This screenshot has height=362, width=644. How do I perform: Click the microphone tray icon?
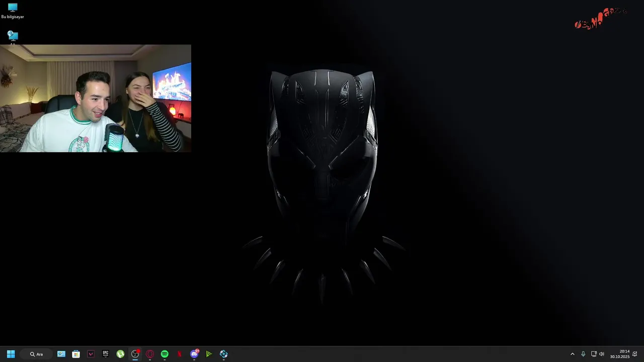pyautogui.click(x=583, y=354)
